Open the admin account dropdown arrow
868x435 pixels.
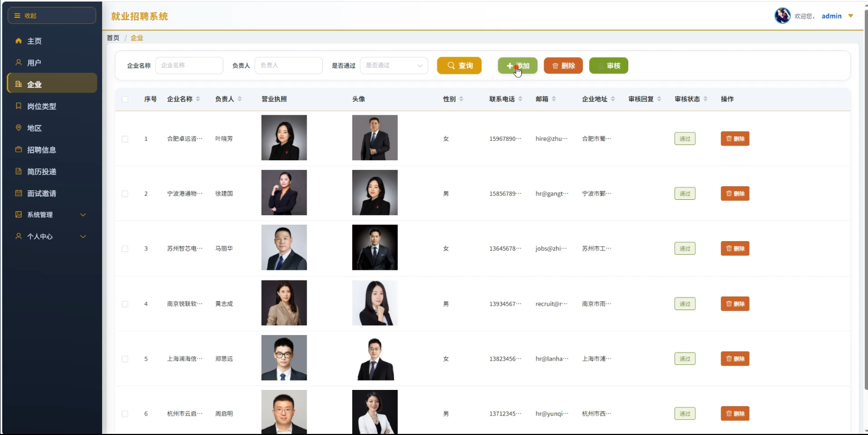pyautogui.click(x=851, y=16)
